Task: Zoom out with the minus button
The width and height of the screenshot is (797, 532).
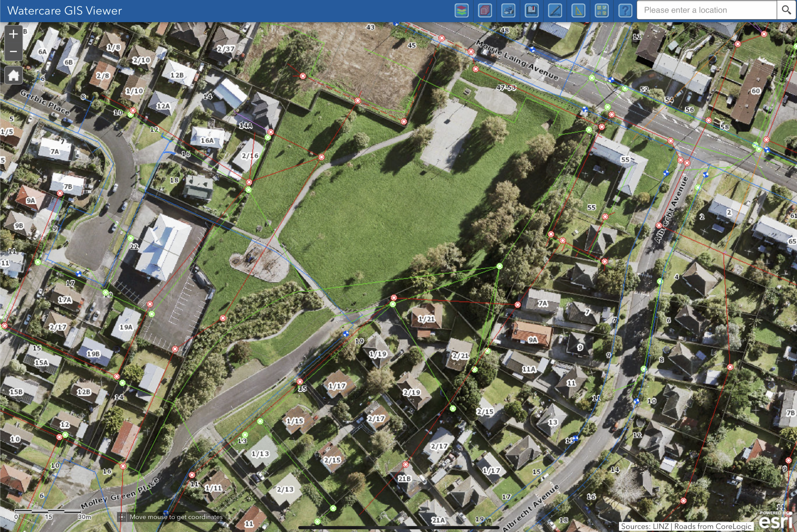Action: pos(13,52)
